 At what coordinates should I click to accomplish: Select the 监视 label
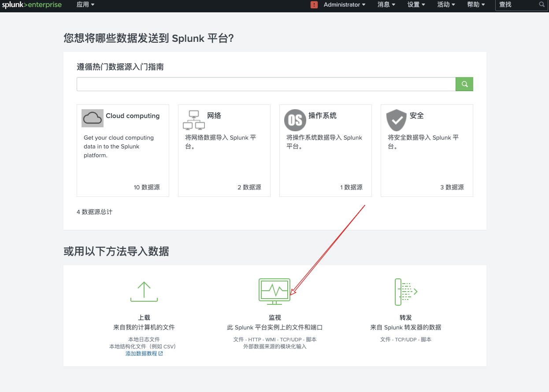click(275, 317)
